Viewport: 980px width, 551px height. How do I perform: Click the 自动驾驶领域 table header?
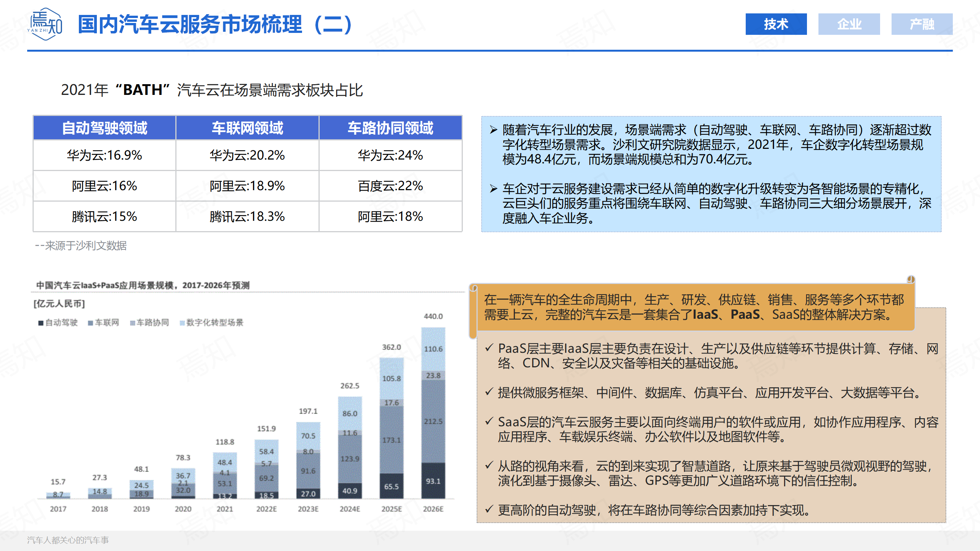[x=105, y=128]
